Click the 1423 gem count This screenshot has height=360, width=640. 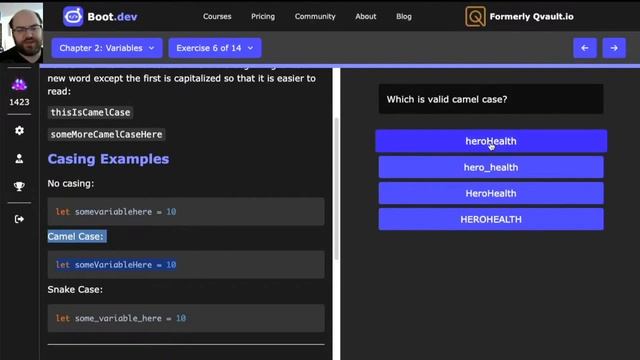pyautogui.click(x=19, y=102)
